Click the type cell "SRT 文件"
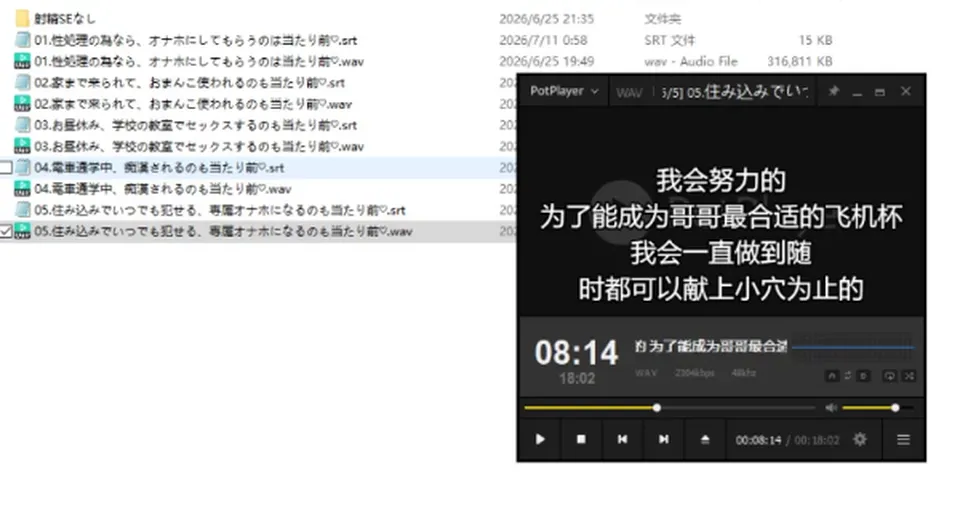The width and height of the screenshot is (960, 523). tap(669, 40)
